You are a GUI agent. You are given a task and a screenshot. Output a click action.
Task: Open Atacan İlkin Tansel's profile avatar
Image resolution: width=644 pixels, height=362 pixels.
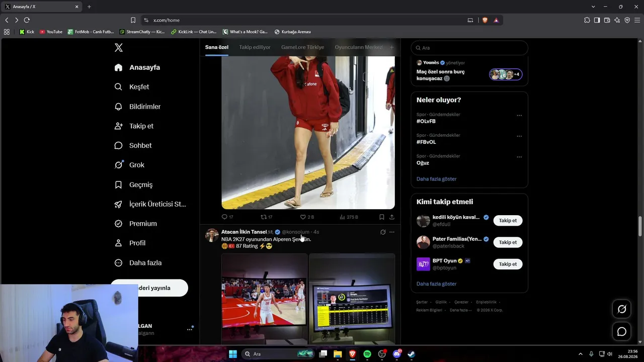coord(212,235)
